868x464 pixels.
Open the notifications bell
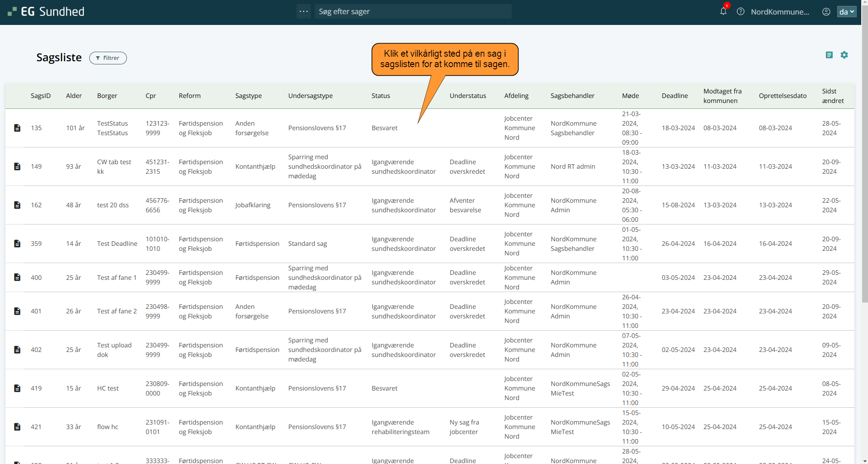(x=723, y=11)
